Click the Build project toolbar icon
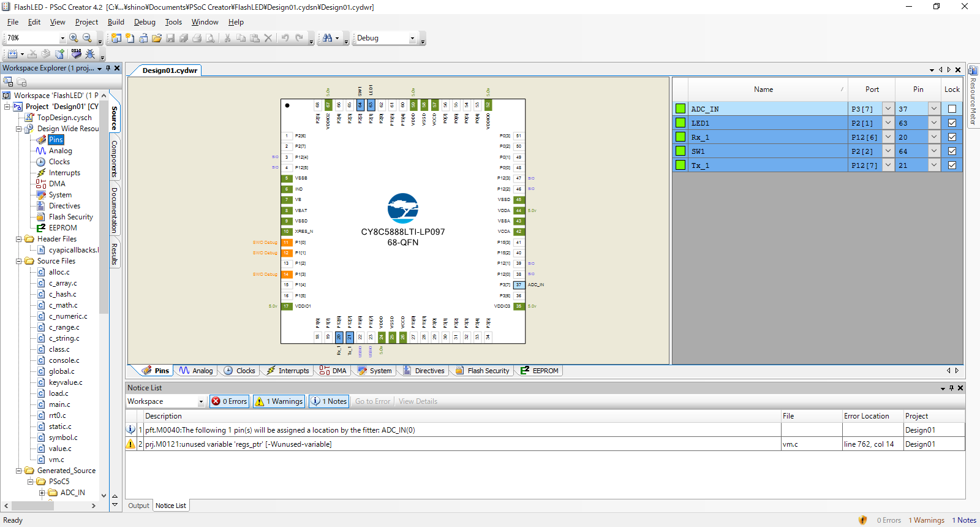 (x=12, y=54)
